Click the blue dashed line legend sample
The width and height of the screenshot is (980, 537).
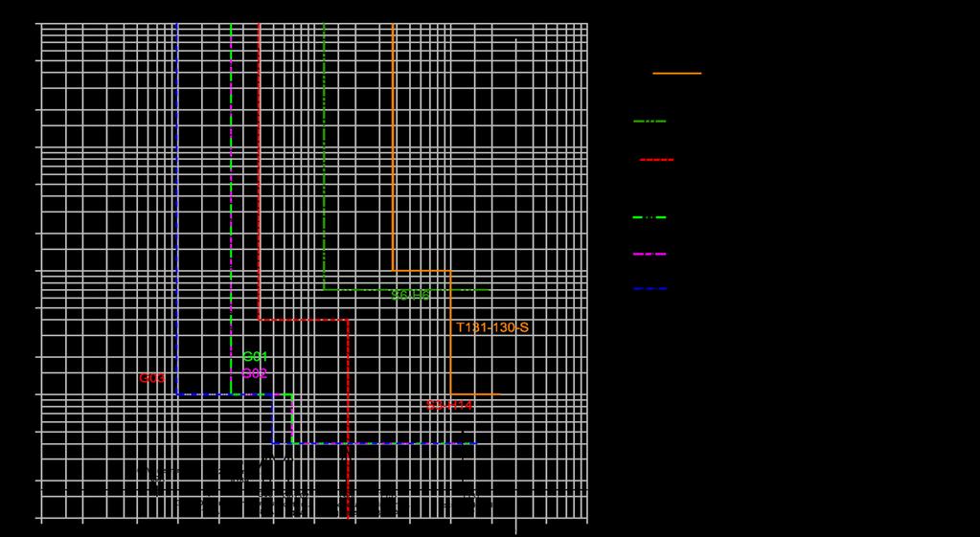(x=650, y=289)
